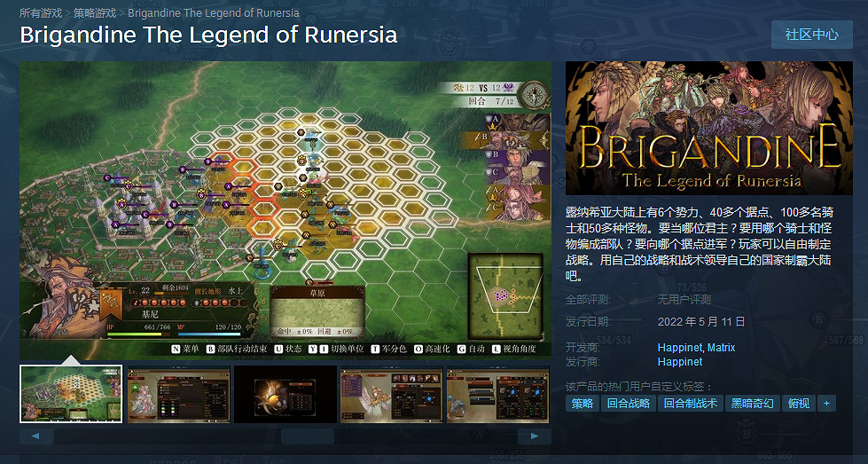Select the 回合制战术 tag
The width and height of the screenshot is (868, 464).
tap(691, 404)
